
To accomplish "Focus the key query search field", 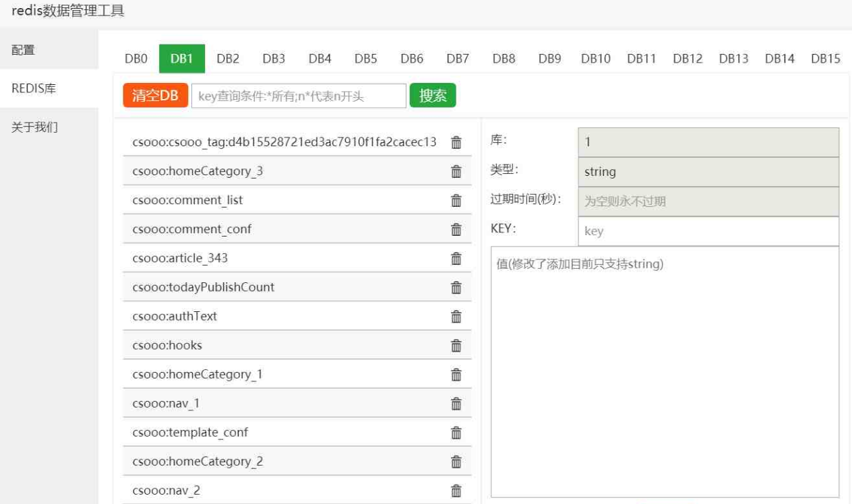I will 299,96.
